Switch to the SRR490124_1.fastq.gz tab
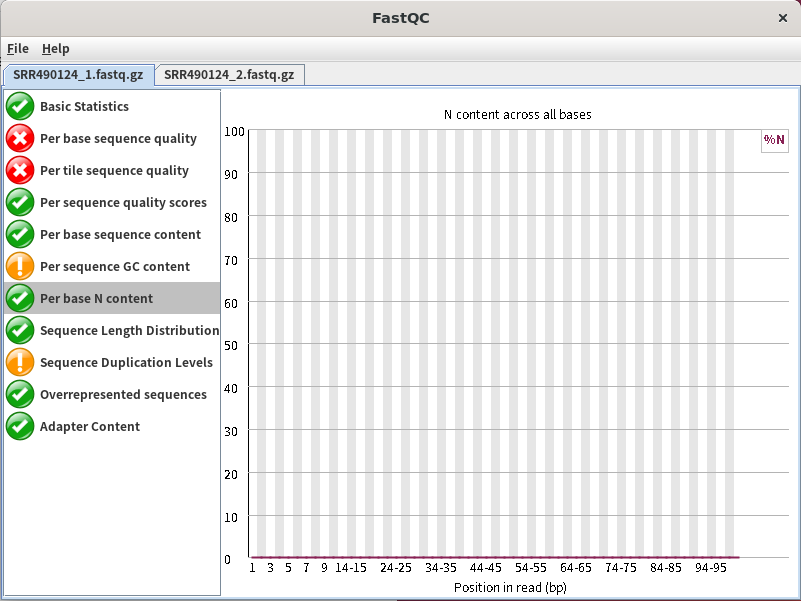 point(78,75)
